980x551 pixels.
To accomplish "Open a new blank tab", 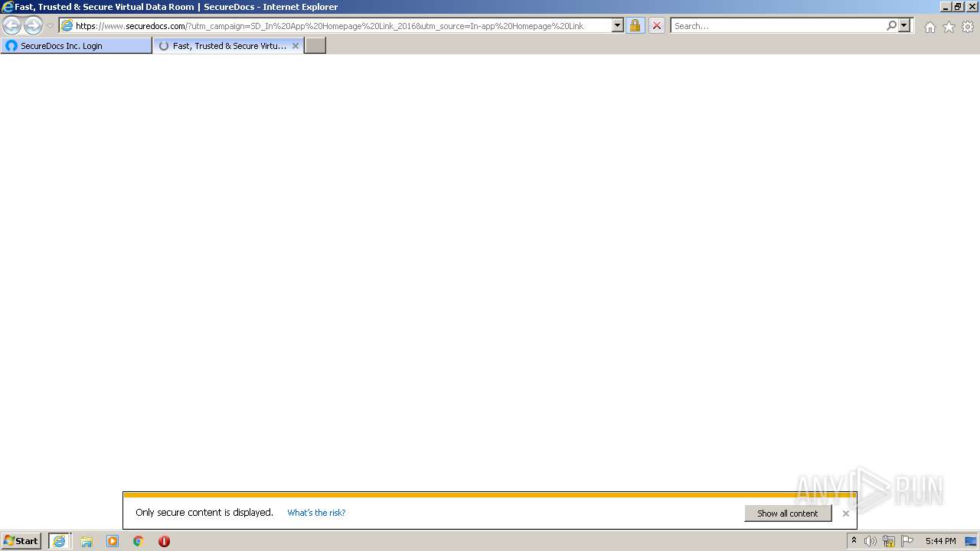I will (315, 46).
